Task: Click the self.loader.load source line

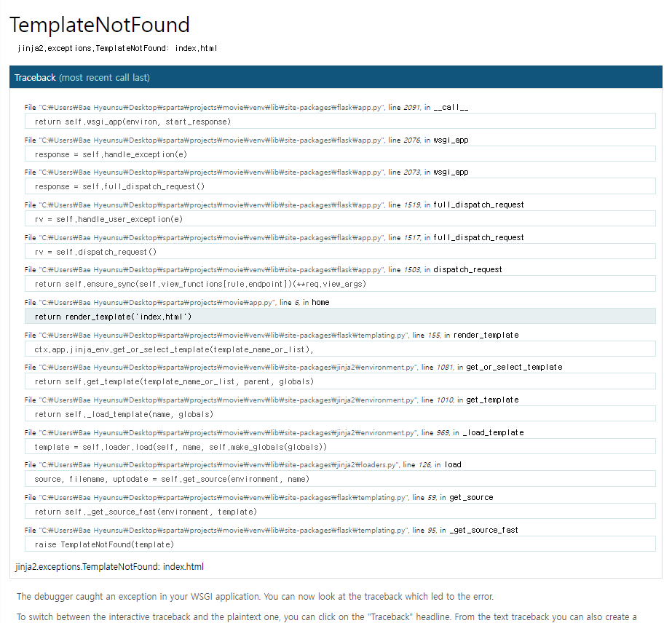Action: click(340, 446)
